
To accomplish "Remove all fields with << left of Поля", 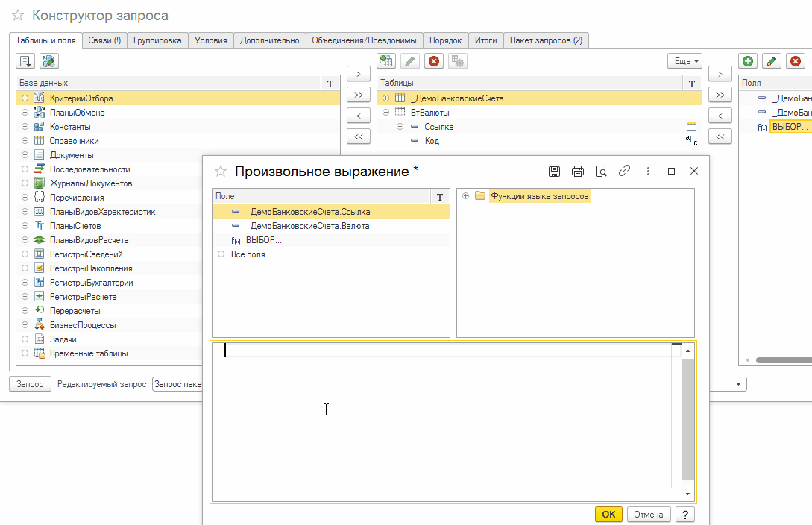I will (x=720, y=136).
